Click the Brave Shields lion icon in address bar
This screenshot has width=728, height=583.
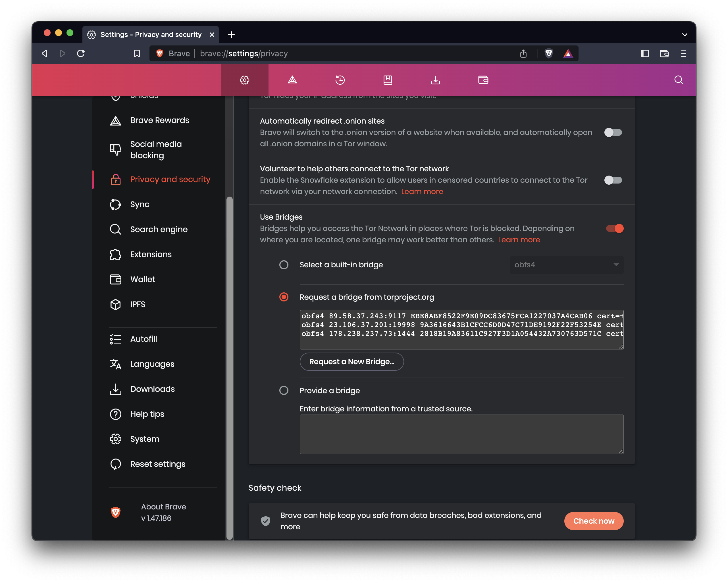coord(549,53)
